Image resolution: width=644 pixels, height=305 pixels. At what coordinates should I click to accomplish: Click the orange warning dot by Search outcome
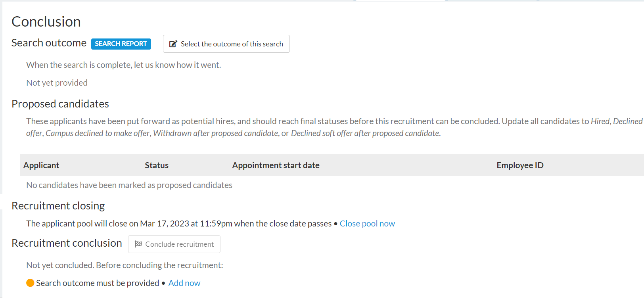[x=30, y=283]
